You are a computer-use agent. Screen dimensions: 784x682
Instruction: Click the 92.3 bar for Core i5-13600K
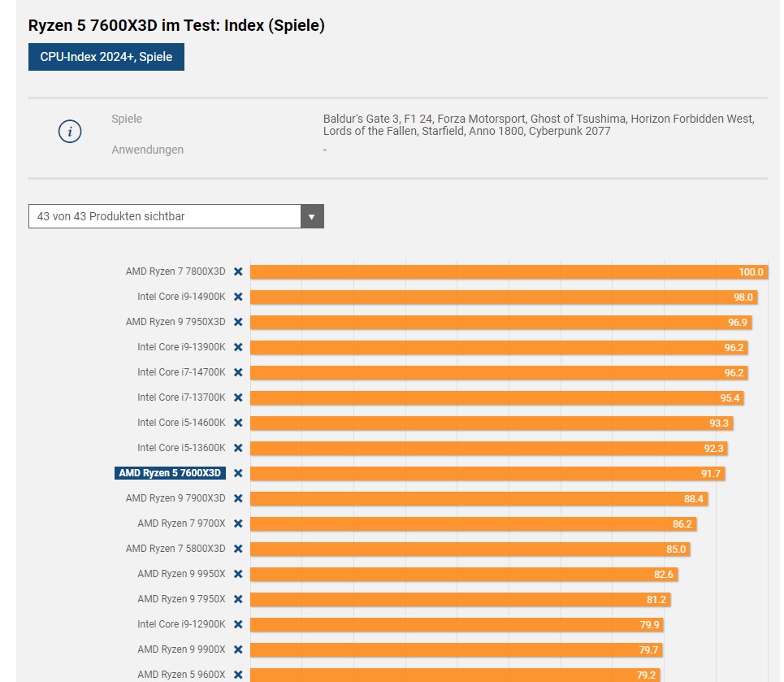coord(489,449)
